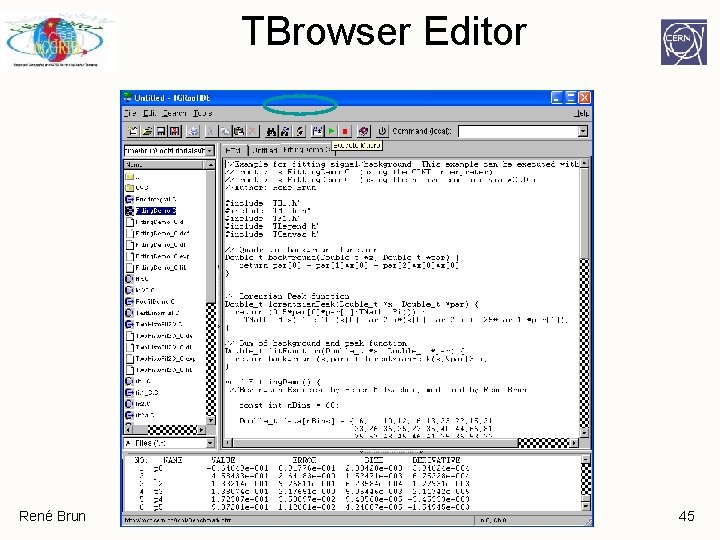Image resolution: width=720 pixels, height=540 pixels.
Task: Click the Copy toolbar icon
Action: [x=225, y=131]
